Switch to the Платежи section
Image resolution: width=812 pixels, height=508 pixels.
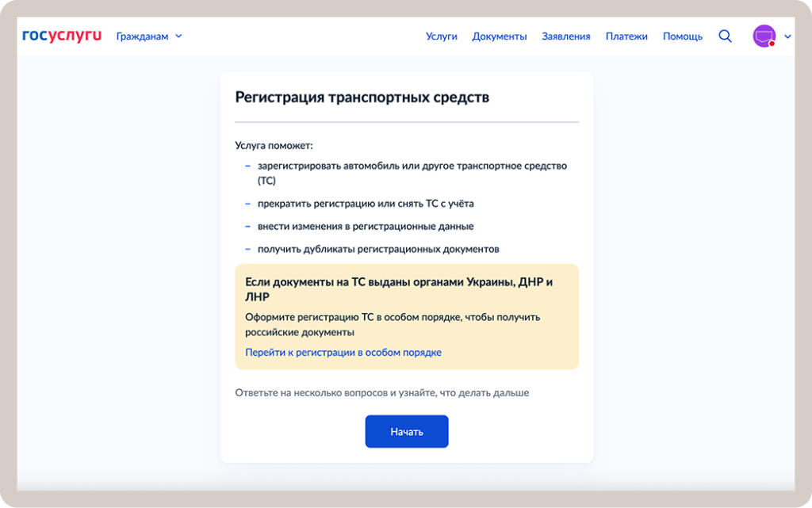[x=627, y=36]
